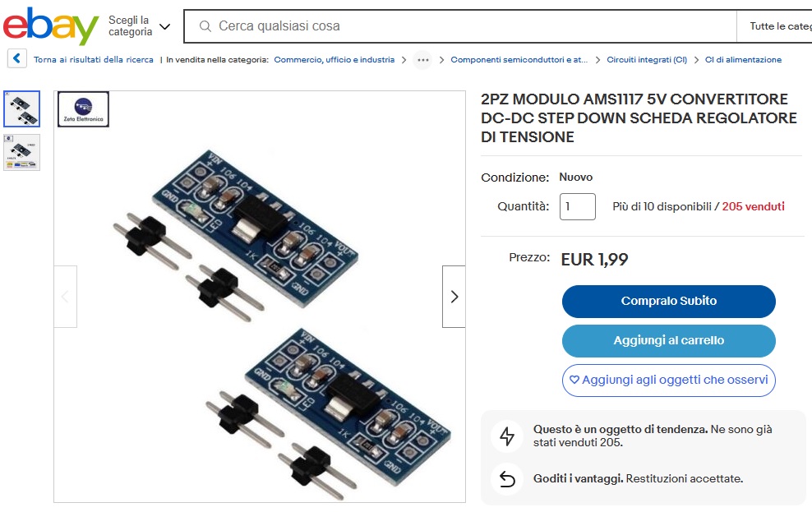Screen dimensions: 812x512
Task: Show previous product image with left arrow
Action: click(65, 297)
